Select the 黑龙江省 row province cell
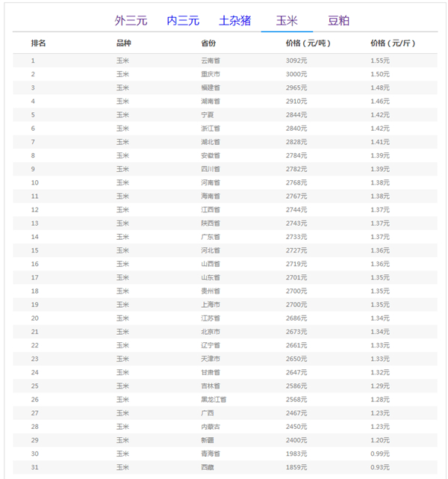Screen dimensions: 448x479 coord(214,399)
